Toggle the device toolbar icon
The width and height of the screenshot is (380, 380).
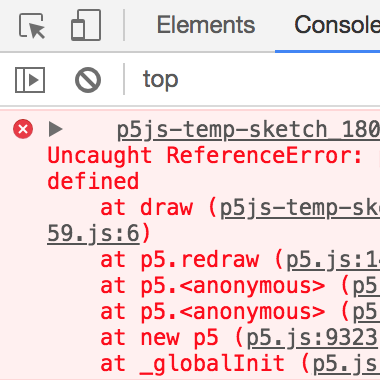click(86, 25)
